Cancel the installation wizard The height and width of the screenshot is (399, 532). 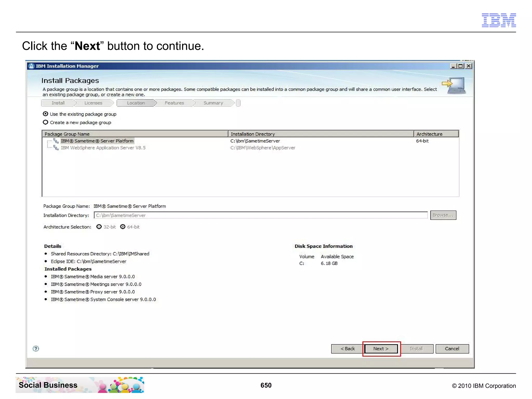(452, 349)
